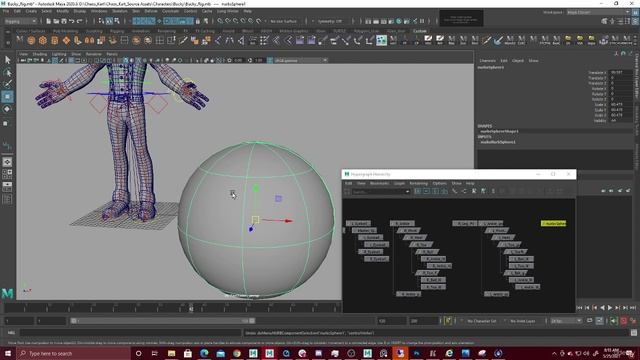Viewport: 640px width, 360px height.
Task: Click the red auto-key icon at bottom right
Action: pyautogui.click(x=623, y=321)
